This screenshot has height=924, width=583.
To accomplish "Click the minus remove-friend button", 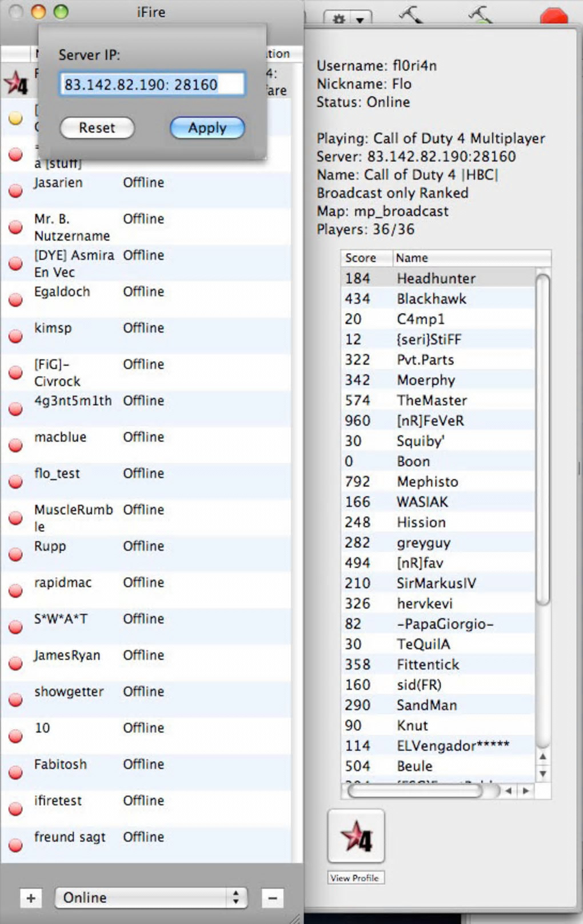I will pos(273,898).
